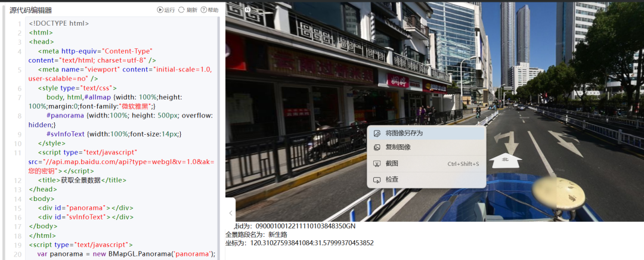Click the div id="svInfoText" code line
This screenshot has height=260, width=644.
[85, 217]
